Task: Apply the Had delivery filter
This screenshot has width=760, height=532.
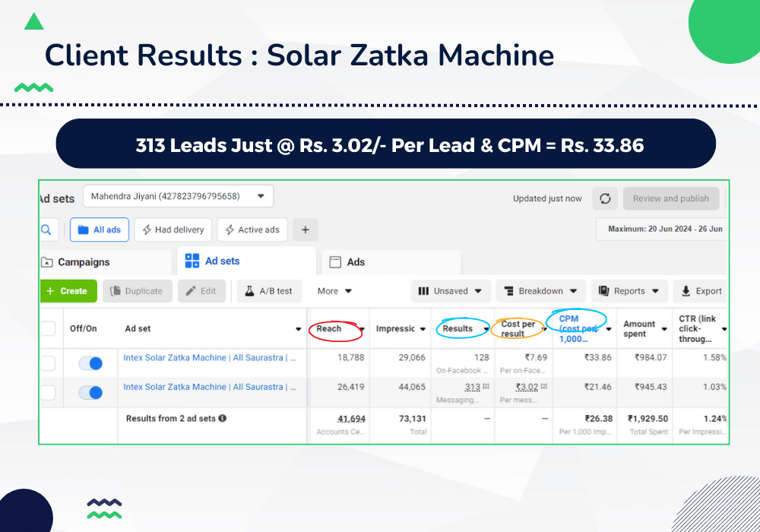Action: 173,230
